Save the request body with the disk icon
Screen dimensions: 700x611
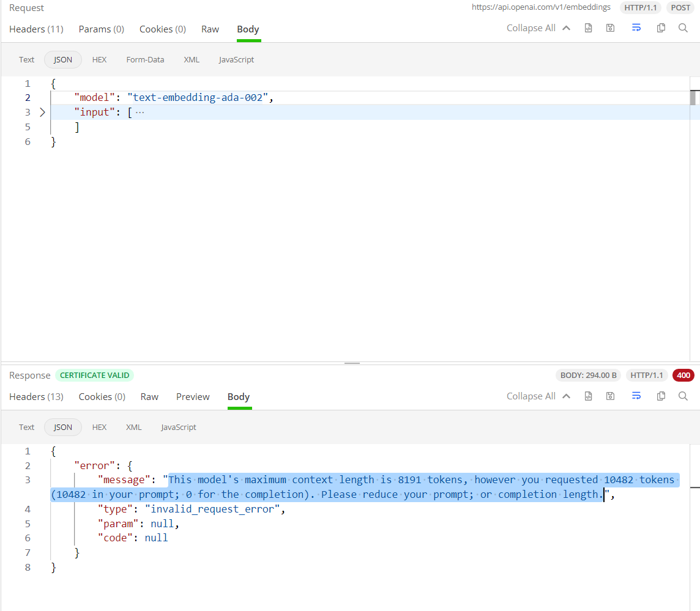tap(610, 28)
